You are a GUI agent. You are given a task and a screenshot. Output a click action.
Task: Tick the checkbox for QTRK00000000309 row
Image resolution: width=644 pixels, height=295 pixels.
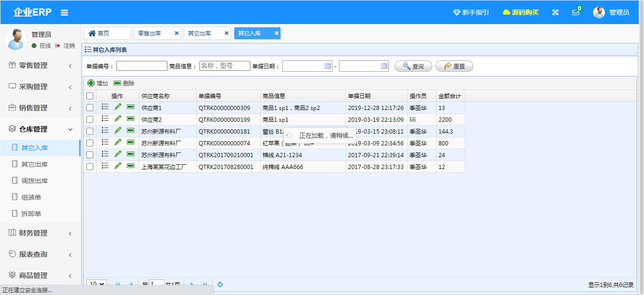pos(90,108)
